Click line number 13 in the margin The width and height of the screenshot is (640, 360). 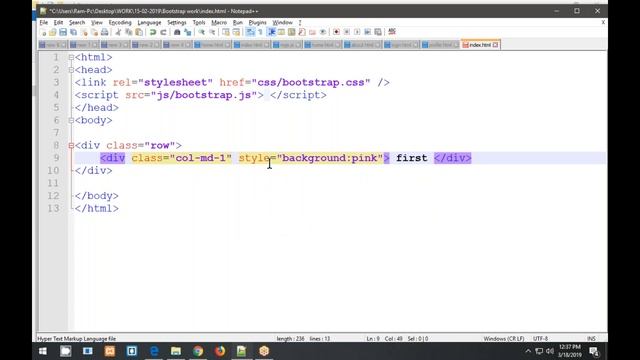[53, 209]
